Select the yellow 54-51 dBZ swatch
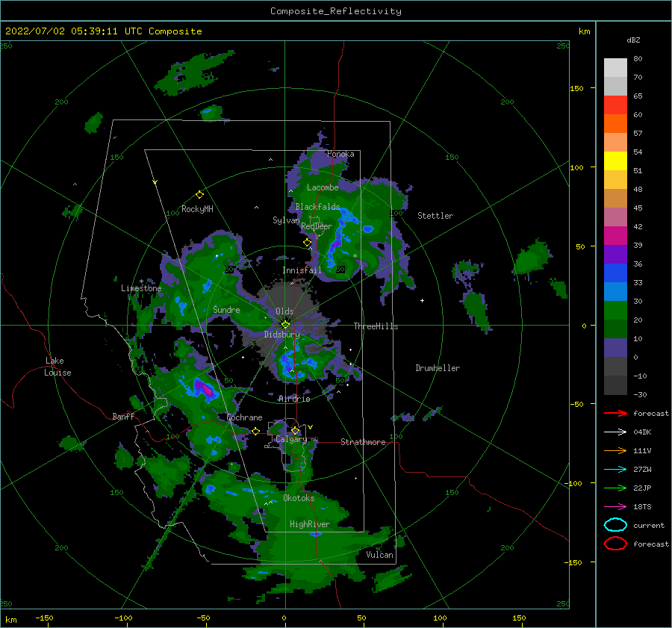This screenshot has width=672, height=628. point(615,161)
